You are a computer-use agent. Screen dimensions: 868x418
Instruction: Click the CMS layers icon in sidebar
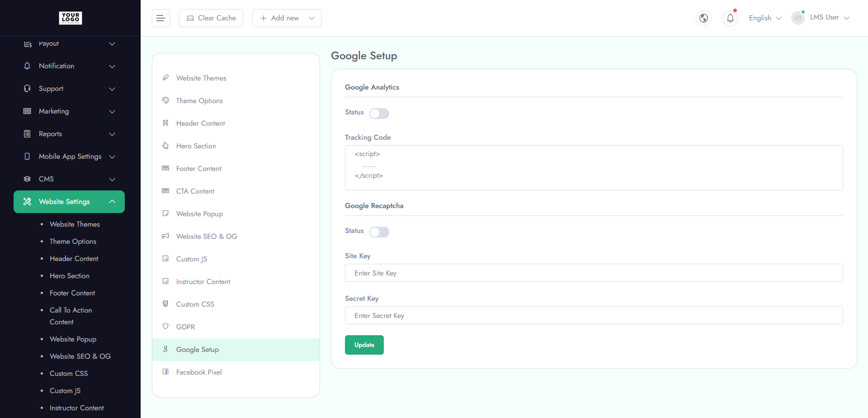[27, 179]
